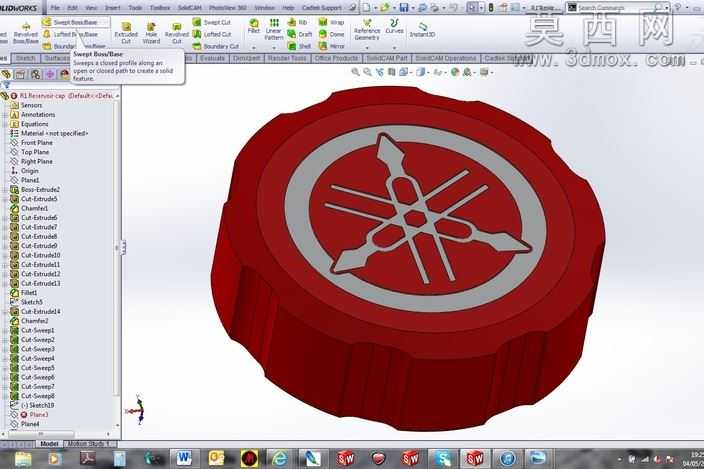This screenshot has height=469, width=704.
Task: Apply the Fillet tool
Action: (x=254, y=26)
